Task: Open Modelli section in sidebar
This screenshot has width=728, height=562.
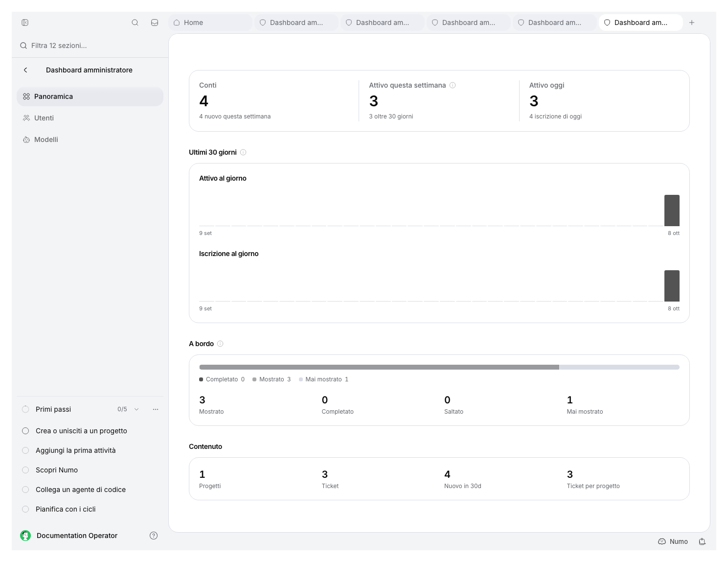Action: [90, 140]
